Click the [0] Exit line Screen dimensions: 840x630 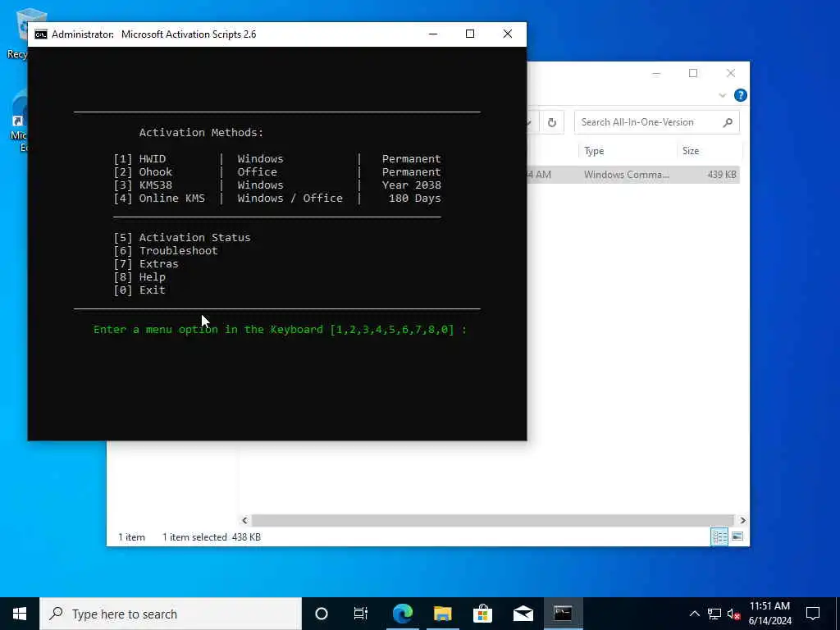(139, 290)
